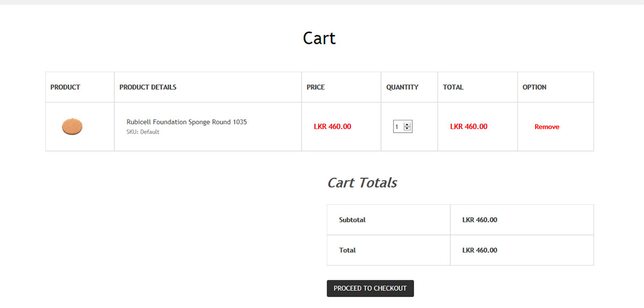Click the Product column header
Image resolution: width=644 pixels, height=308 pixels.
pyautogui.click(x=65, y=87)
